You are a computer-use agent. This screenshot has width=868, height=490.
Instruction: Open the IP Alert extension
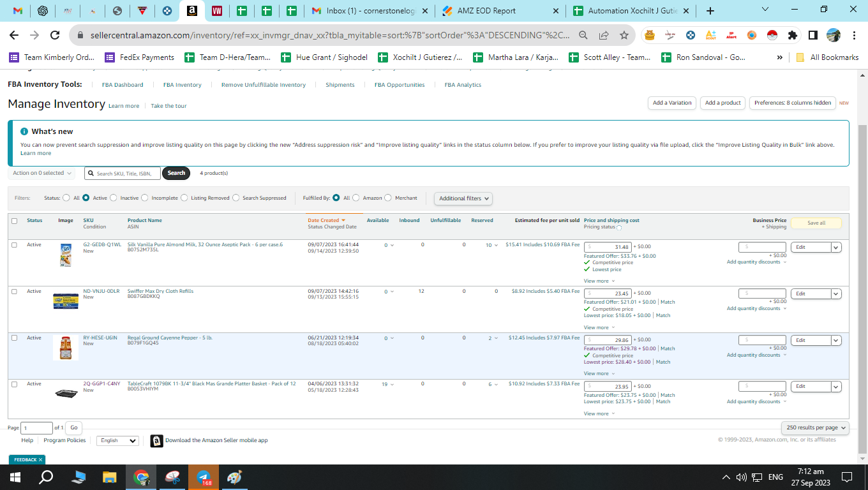click(x=731, y=35)
